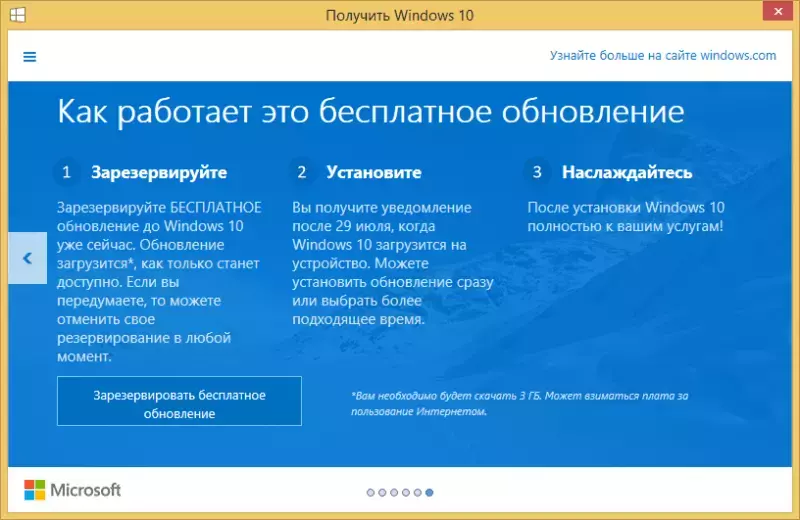
Task: Jump to the third page dot
Action: pos(394,492)
